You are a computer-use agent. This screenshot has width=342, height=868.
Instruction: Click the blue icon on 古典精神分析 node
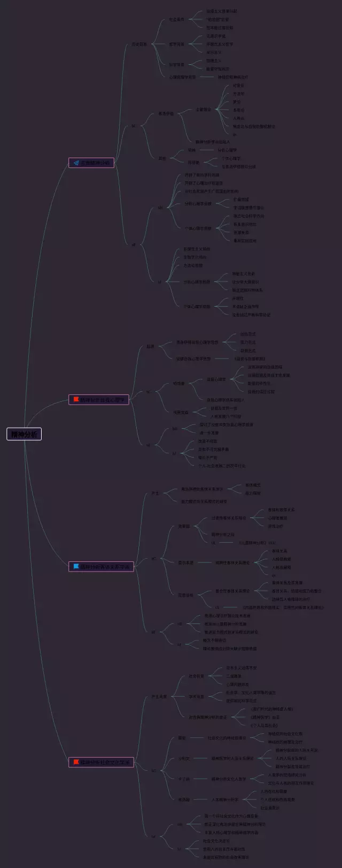tap(76, 163)
